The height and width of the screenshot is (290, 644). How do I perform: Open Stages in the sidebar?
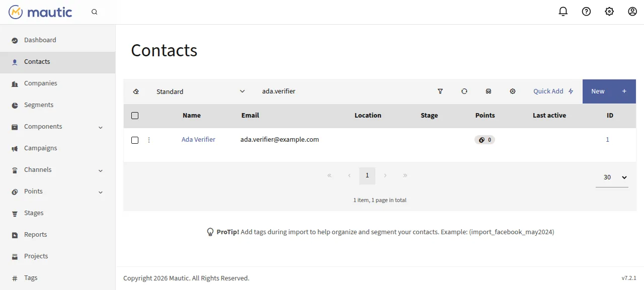coord(57,213)
